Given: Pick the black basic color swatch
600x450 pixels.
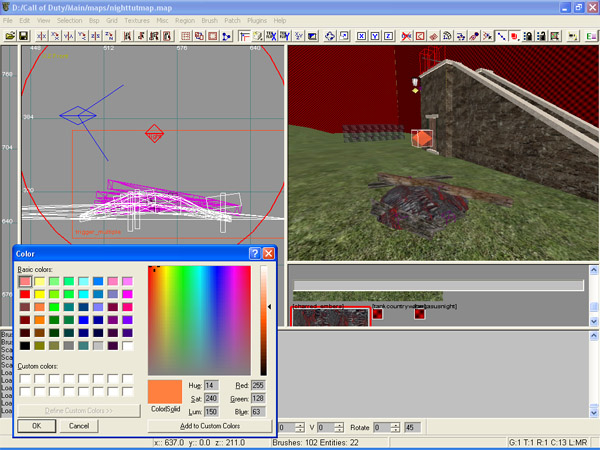Looking at the screenshot, I should (x=25, y=346).
